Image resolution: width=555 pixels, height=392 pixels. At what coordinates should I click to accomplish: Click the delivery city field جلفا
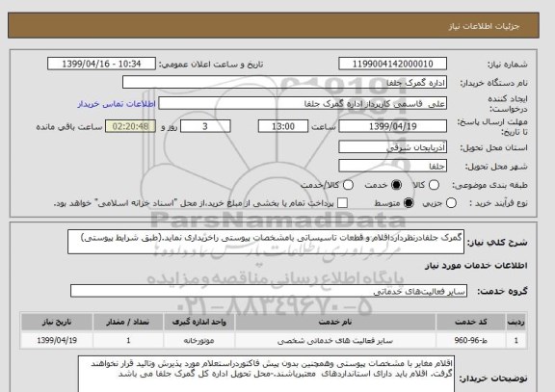392,166
